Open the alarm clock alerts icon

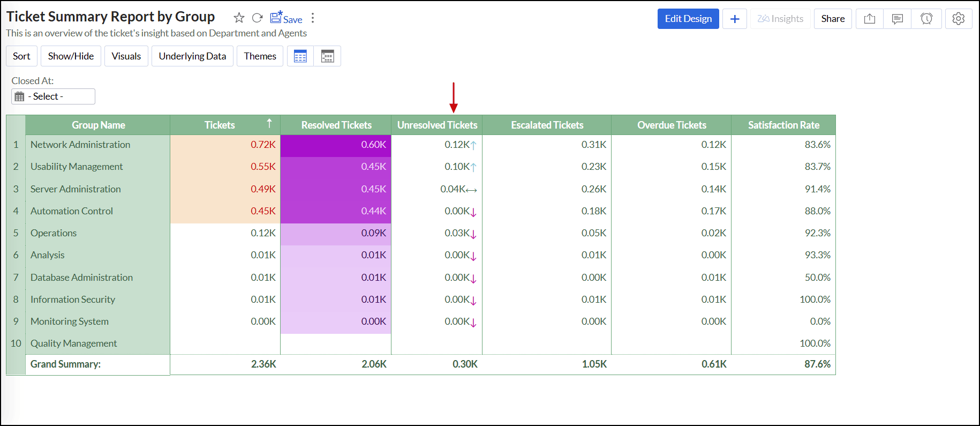point(926,19)
